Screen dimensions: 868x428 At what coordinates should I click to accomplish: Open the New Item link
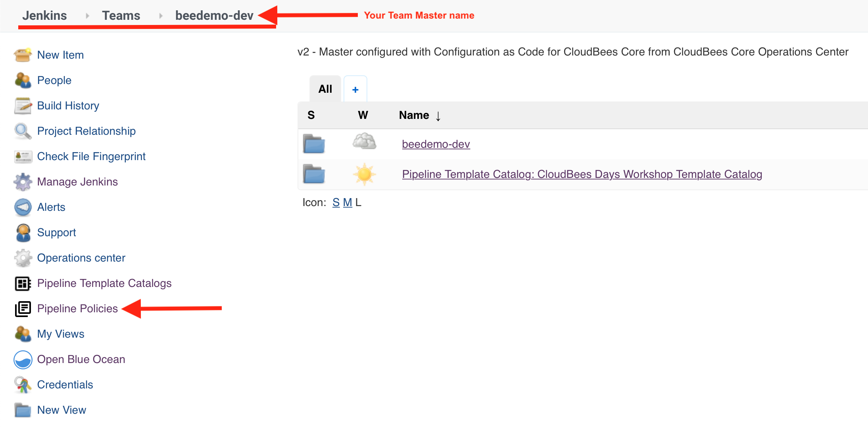(60, 55)
